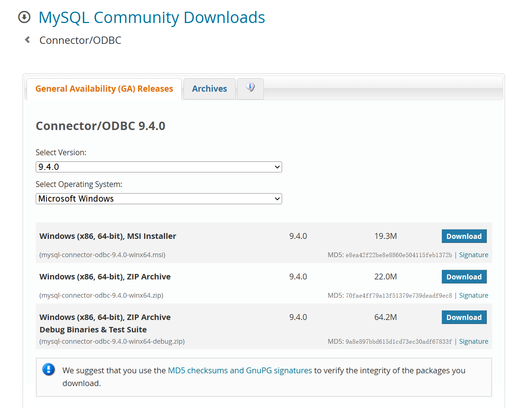Click the Select Operating System: label
Screen dimensions: 532x408
click(x=79, y=184)
